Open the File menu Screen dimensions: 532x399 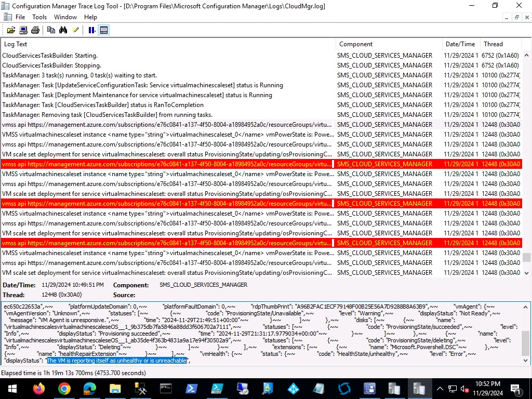(x=20, y=17)
